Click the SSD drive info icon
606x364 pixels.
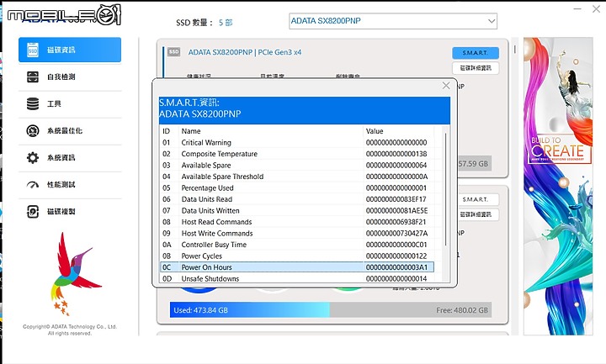tap(33, 50)
